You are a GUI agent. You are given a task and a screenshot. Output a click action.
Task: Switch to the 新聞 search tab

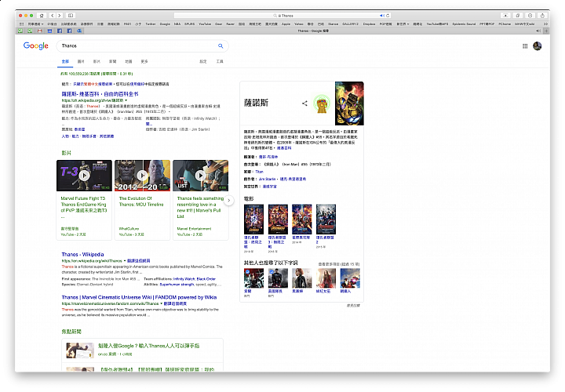click(112, 62)
